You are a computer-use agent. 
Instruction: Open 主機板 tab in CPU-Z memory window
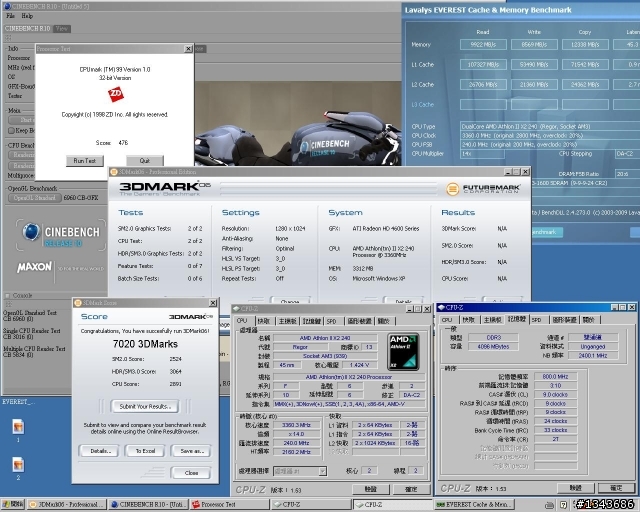[492, 320]
